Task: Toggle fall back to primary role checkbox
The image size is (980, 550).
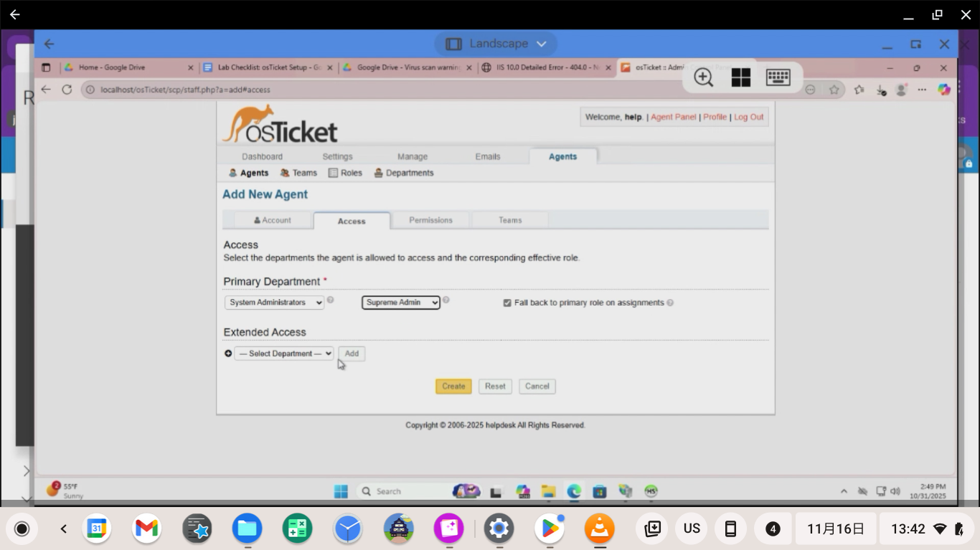Action: tap(507, 303)
